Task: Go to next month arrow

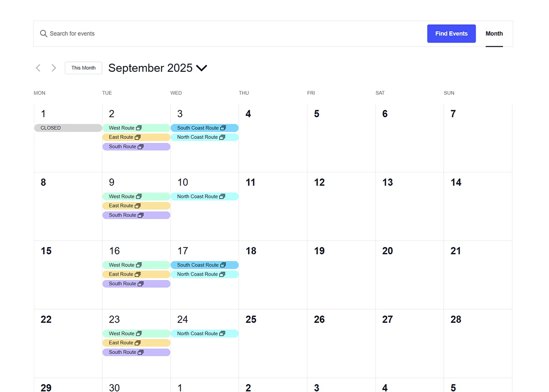Action: (54, 68)
